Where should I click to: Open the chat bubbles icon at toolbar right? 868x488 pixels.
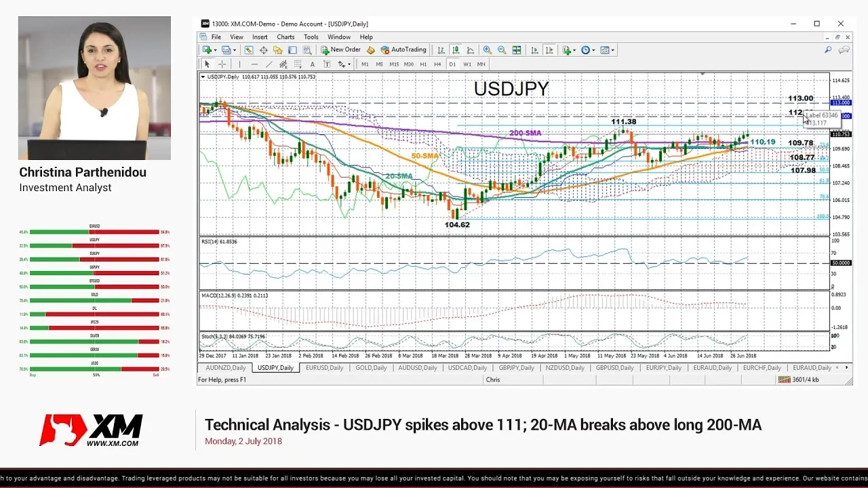[x=844, y=49]
